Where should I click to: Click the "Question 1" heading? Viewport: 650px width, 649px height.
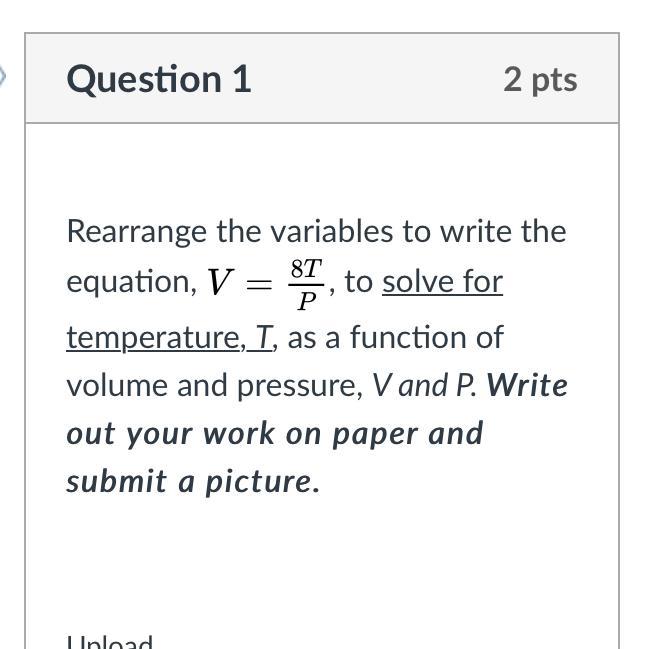(159, 79)
